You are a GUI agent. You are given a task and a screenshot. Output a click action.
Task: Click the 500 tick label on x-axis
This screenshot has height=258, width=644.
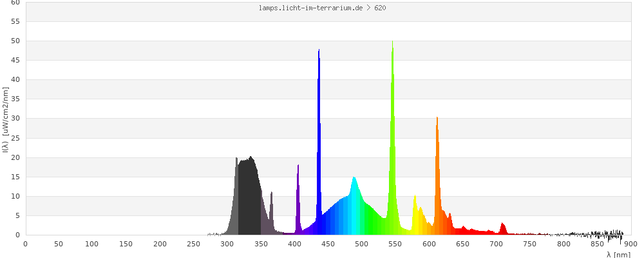pos(361,243)
